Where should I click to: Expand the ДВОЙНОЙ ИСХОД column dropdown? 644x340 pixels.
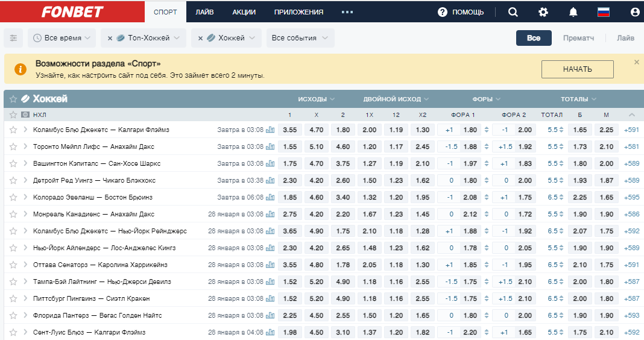396,99
